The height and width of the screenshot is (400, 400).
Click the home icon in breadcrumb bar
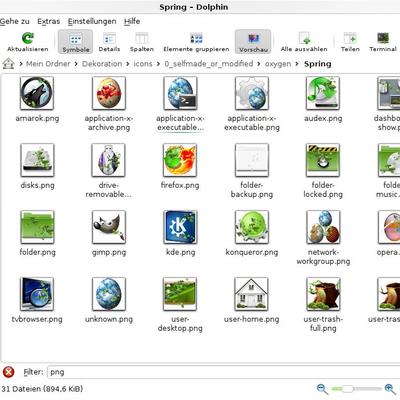coord(8,64)
